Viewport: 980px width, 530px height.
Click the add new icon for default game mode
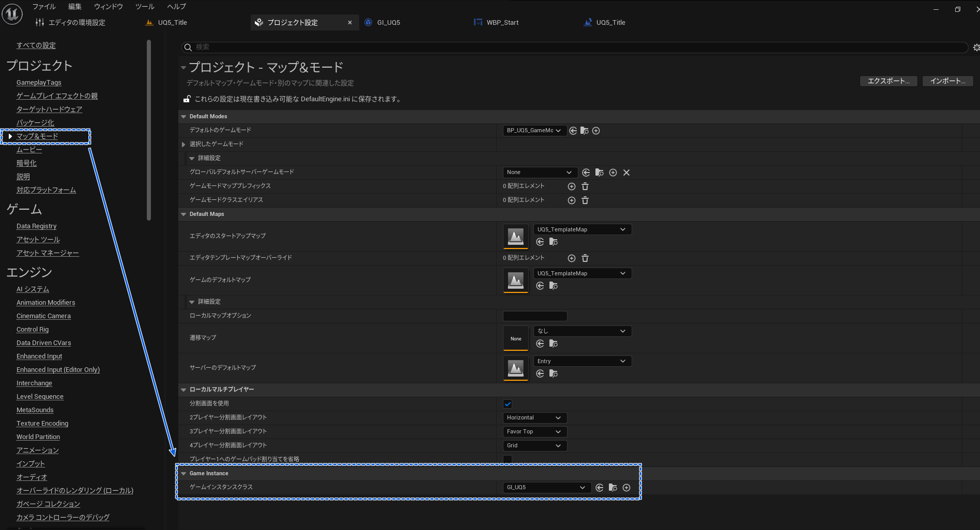(x=596, y=131)
